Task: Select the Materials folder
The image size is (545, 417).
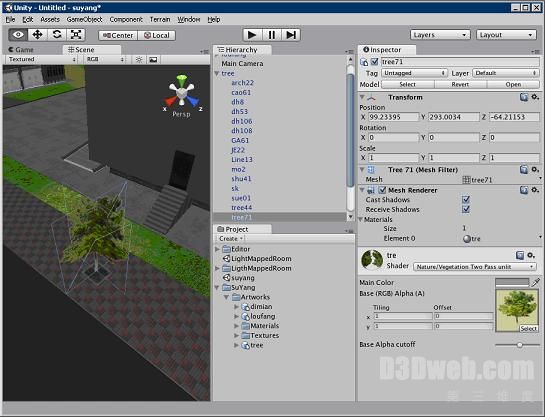Action: (260, 326)
